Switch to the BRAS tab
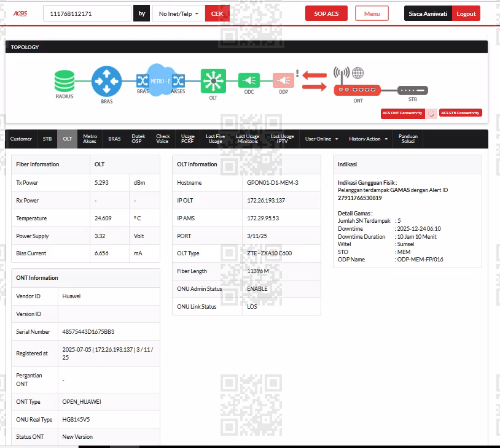 (x=114, y=139)
